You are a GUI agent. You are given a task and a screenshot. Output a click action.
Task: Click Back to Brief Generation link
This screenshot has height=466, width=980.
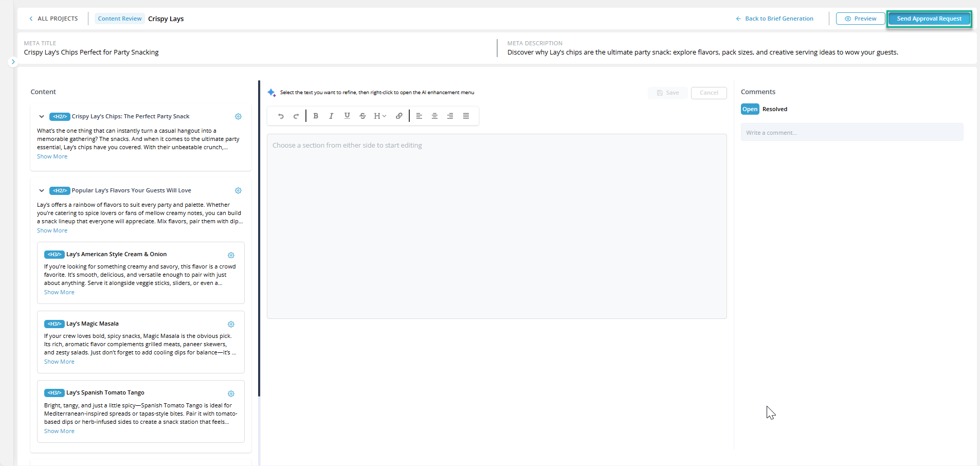(774, 19)
